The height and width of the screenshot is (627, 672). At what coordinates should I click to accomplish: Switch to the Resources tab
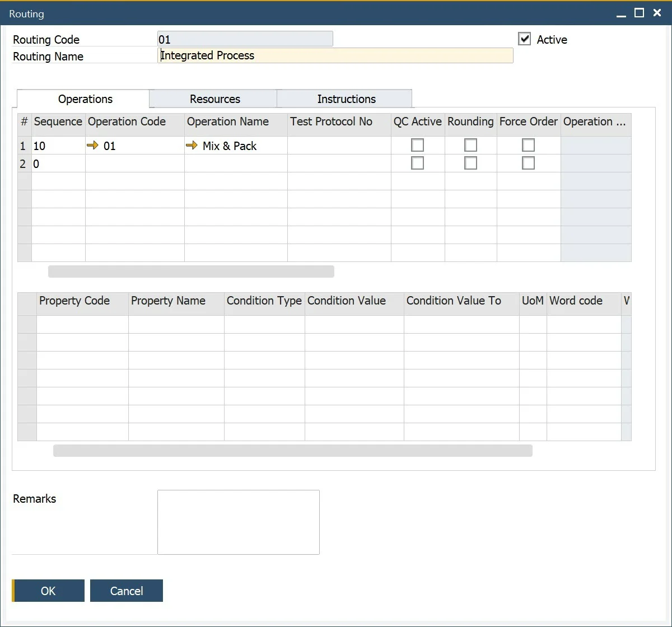click(214, 99)
